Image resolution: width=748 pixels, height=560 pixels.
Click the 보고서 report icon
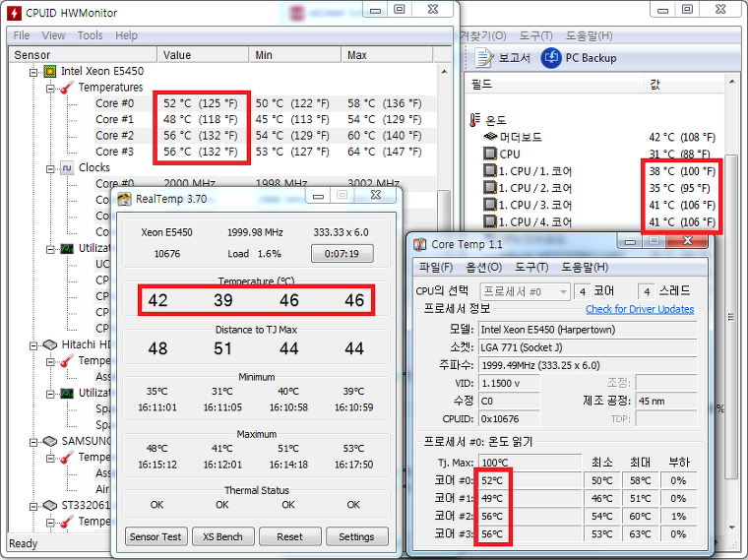tap(484, 58)
